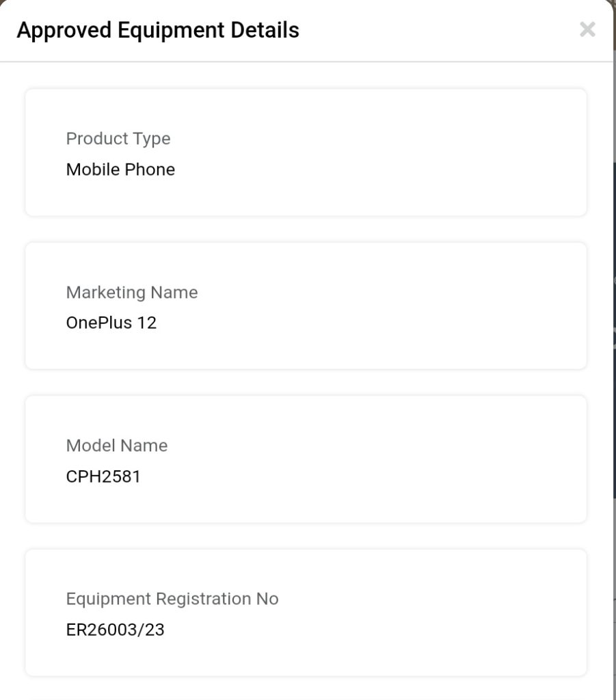The image size is (616, 700).
Task: Click the Approved Equipment Details heading
Action: point(158,30)
